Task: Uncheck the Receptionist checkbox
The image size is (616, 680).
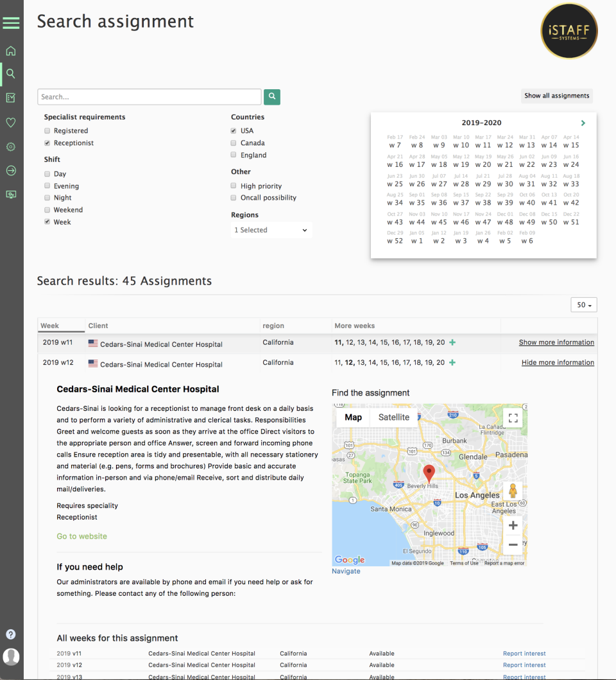Action: (x=47, y=143)
